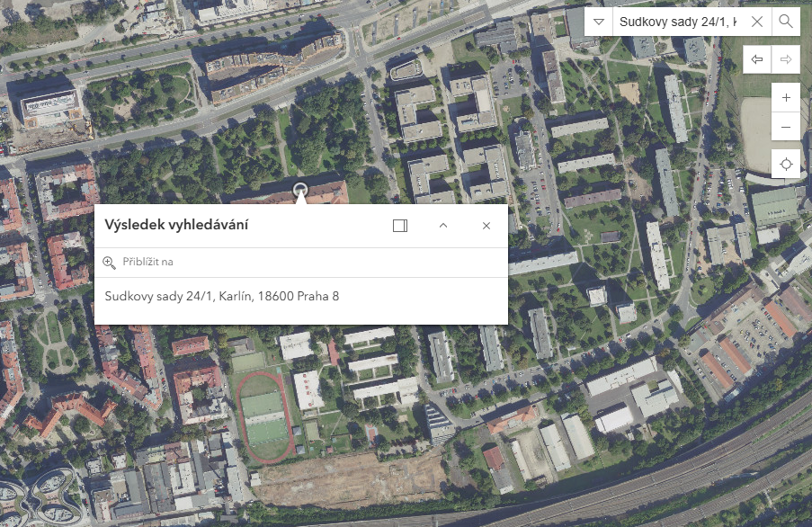Zoom out with the minus button
Image resolution: width=812 pixels, height=527 pixels.
[x=786, y=128]
